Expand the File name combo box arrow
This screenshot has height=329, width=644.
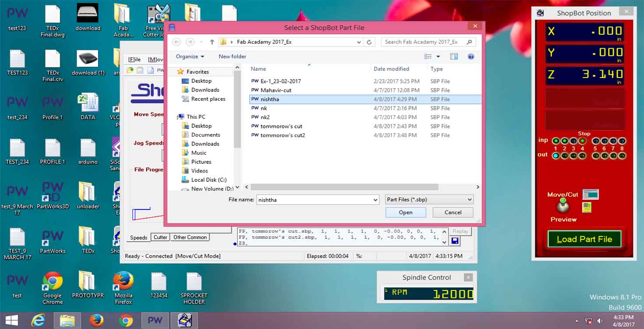pos(375,200)
